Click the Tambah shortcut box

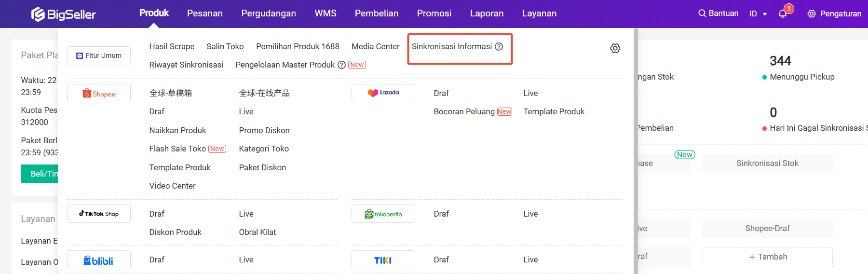click(x=768, y=257)
